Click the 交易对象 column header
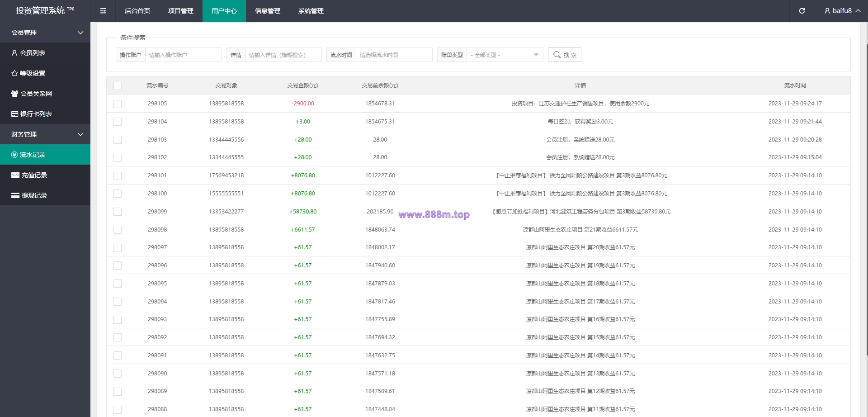The width and height of the screenshot is (868, 417). coord(226,85)
